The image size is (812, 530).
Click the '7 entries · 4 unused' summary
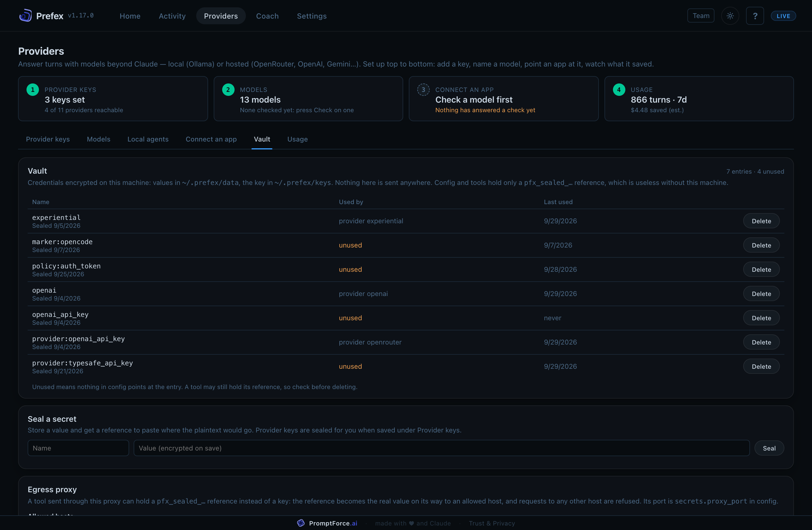click(755, 171)
